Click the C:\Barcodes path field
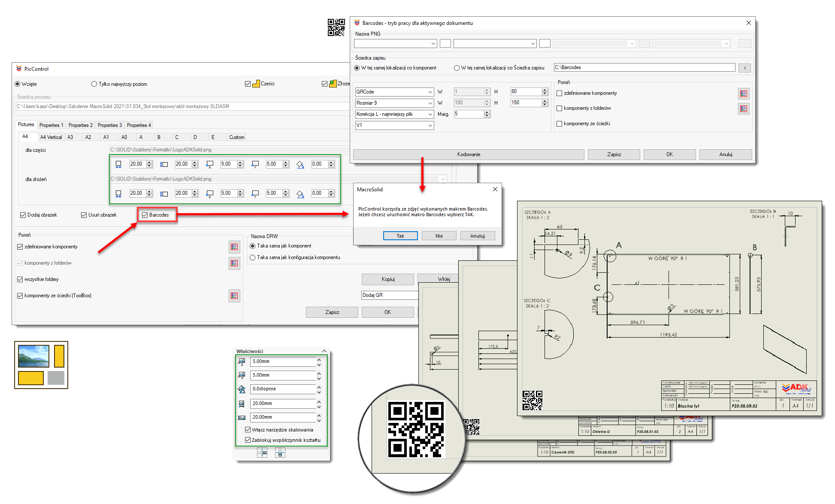 [644, 68]
